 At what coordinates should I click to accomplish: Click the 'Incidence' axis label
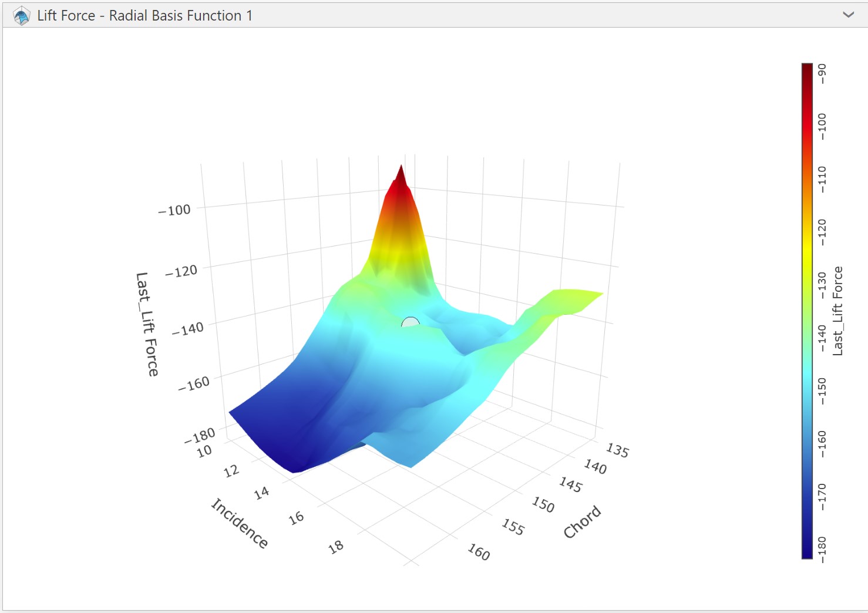[240, 523]
